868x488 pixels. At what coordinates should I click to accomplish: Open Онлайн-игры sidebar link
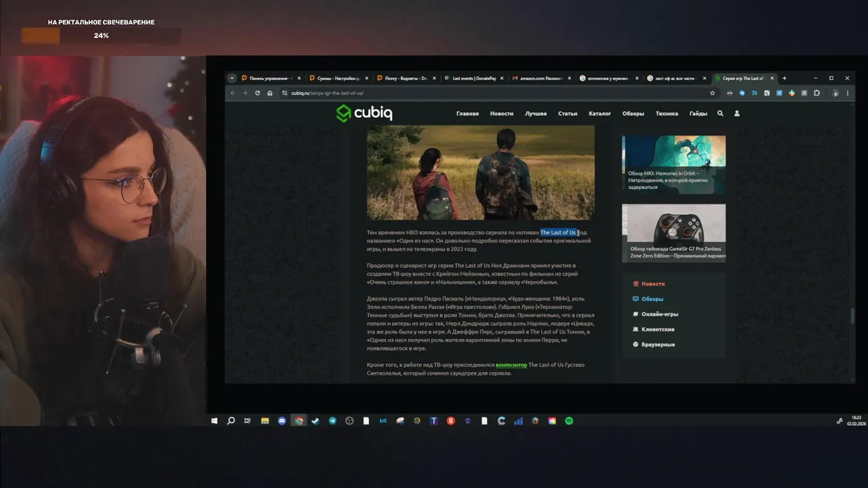coord(660,314)
